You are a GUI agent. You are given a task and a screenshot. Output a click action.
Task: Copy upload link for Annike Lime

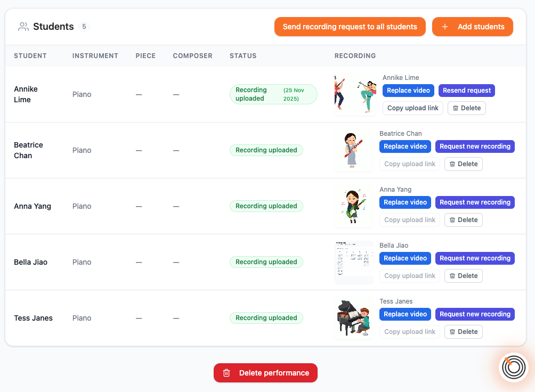click(x=413, y=108)
